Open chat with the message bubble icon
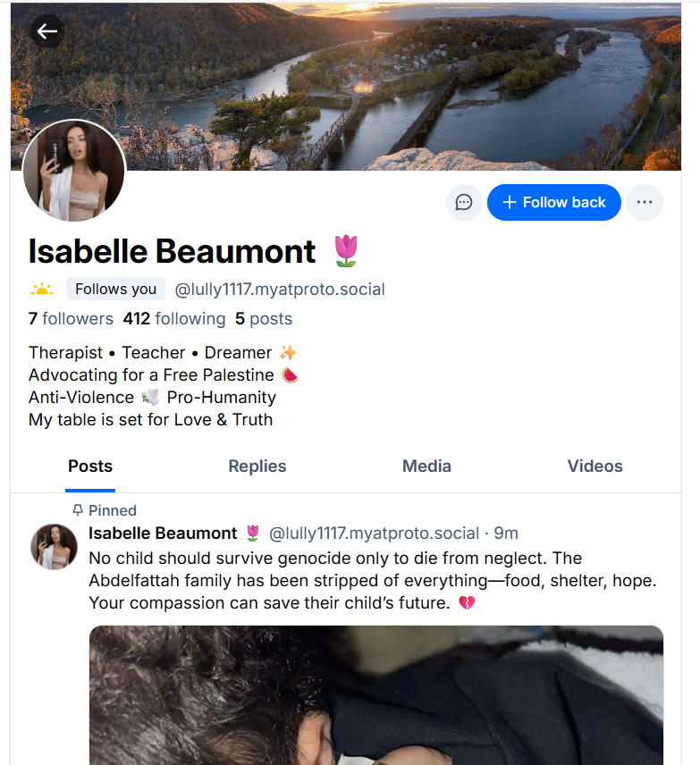 coord(464,202)
